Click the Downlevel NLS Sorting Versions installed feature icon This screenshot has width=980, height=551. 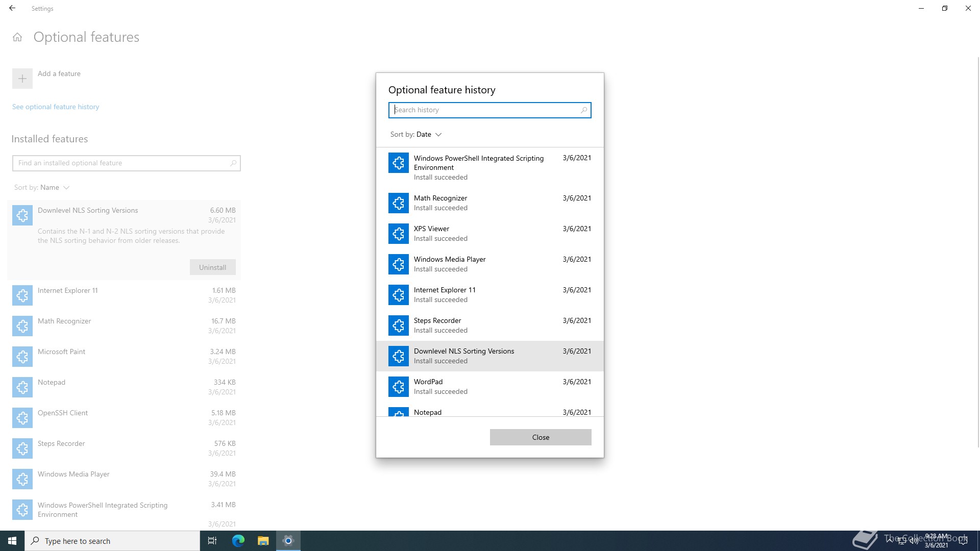tap(22, 215)
